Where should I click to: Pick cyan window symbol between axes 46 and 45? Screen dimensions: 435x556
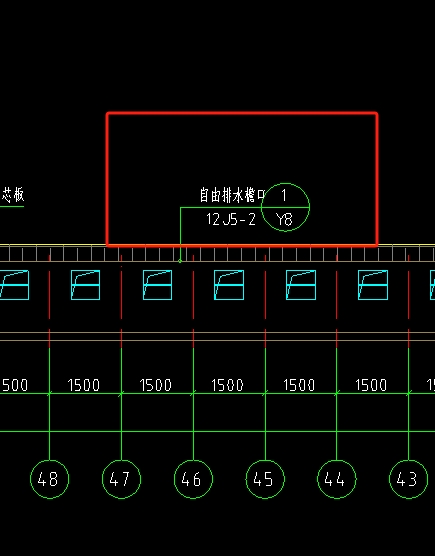pos(229,285)
